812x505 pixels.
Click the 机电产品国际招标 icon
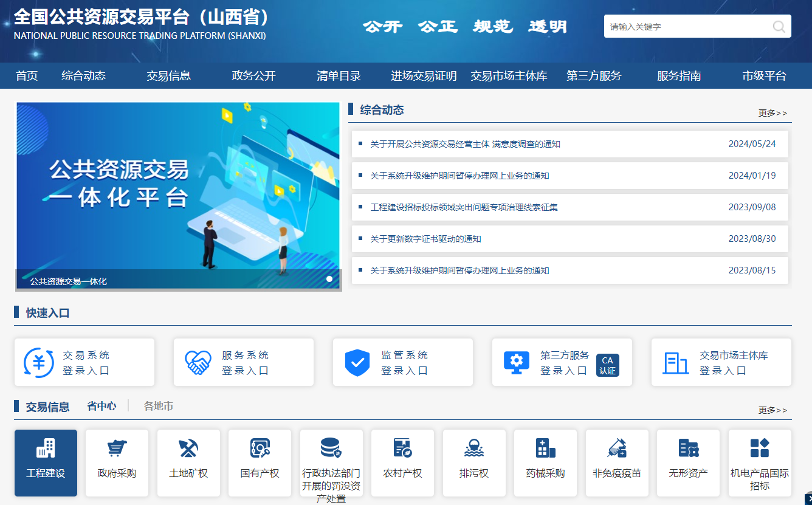pyautogui.click(x=760, y=449)
